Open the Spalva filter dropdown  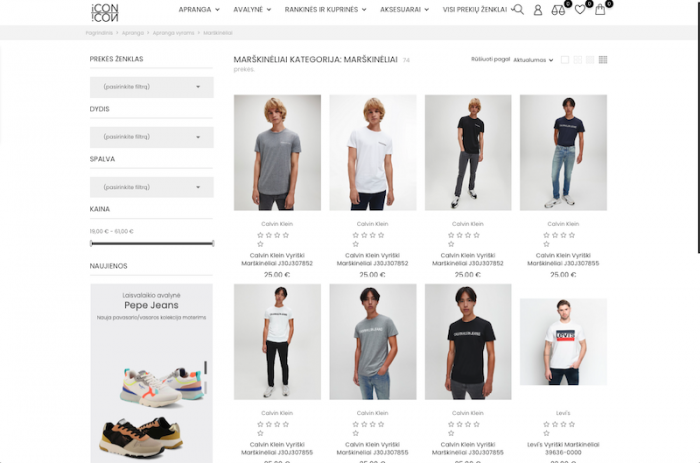click(x=152, y=187)
